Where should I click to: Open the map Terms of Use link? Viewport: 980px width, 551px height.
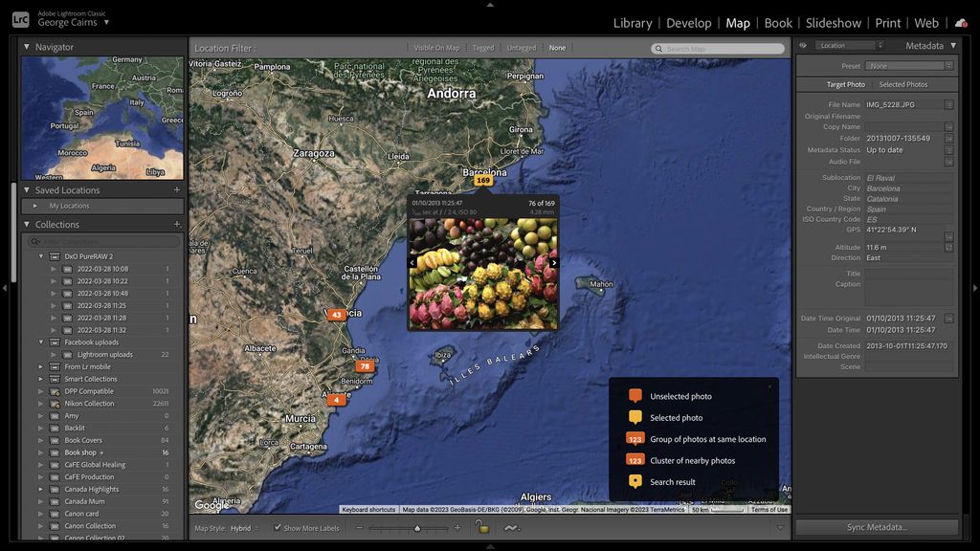pos(768,510)
